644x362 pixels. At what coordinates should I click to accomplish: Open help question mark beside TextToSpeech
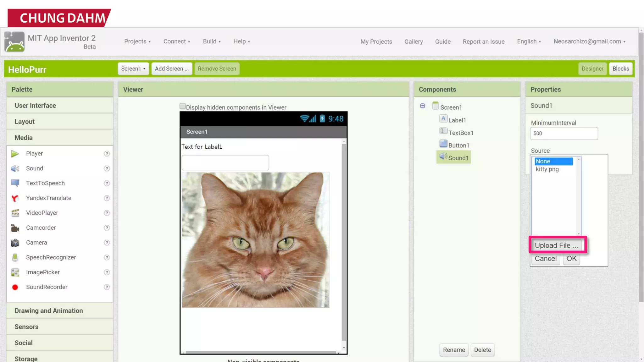(107, 183)
